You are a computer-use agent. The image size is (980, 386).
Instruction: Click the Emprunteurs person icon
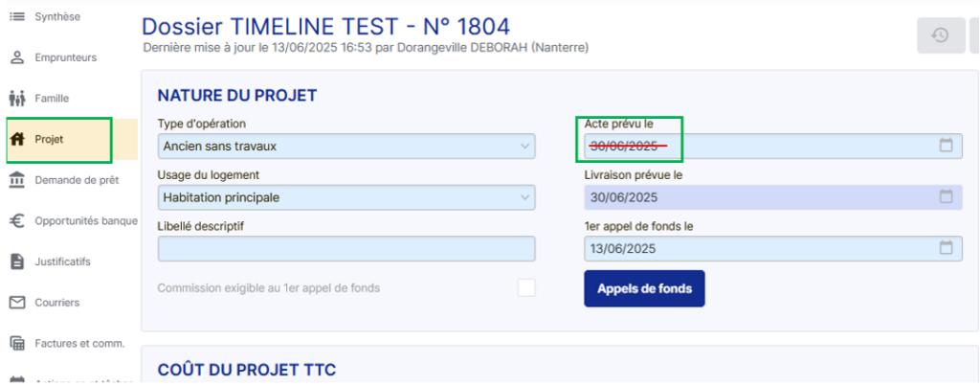click(16, 57)
